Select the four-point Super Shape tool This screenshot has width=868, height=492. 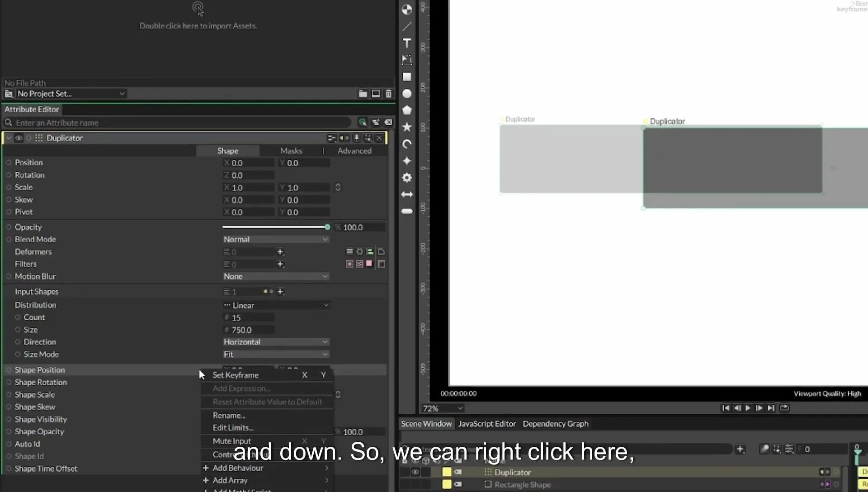[407, 161]
